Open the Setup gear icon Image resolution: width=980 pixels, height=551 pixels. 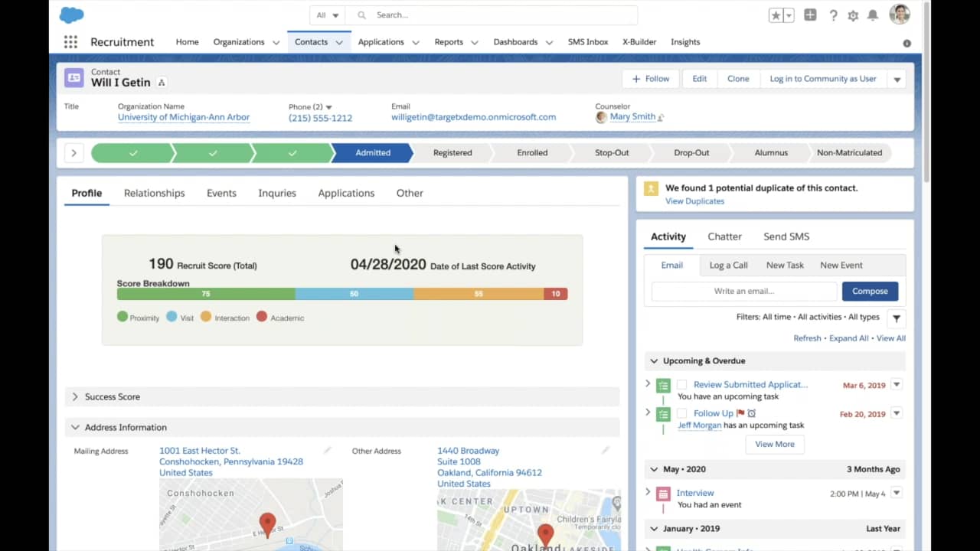[x=853, y=15]
